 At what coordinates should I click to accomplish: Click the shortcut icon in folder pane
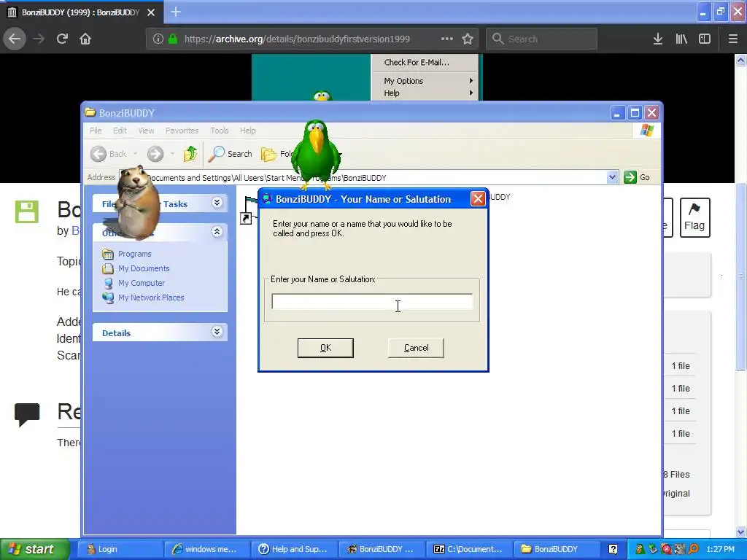248,211
